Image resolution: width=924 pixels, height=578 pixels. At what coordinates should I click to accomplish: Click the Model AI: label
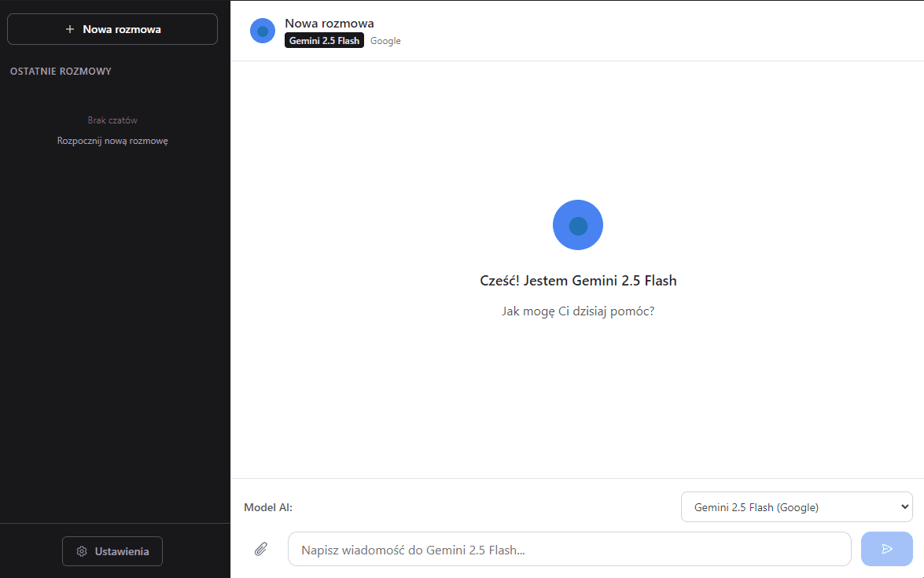[x=268, y=507]
